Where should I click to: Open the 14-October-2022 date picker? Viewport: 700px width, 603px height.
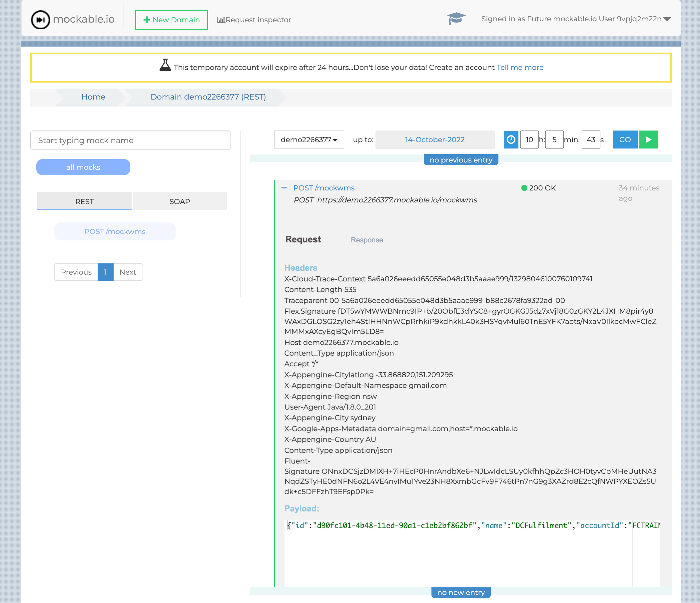click(434, 140)
